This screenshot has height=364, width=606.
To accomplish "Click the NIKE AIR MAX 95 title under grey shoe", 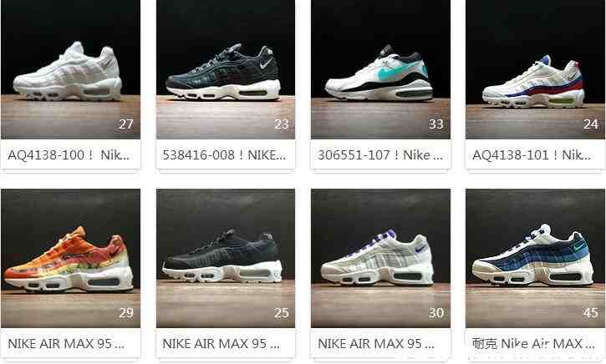I will tap(376, 343).
